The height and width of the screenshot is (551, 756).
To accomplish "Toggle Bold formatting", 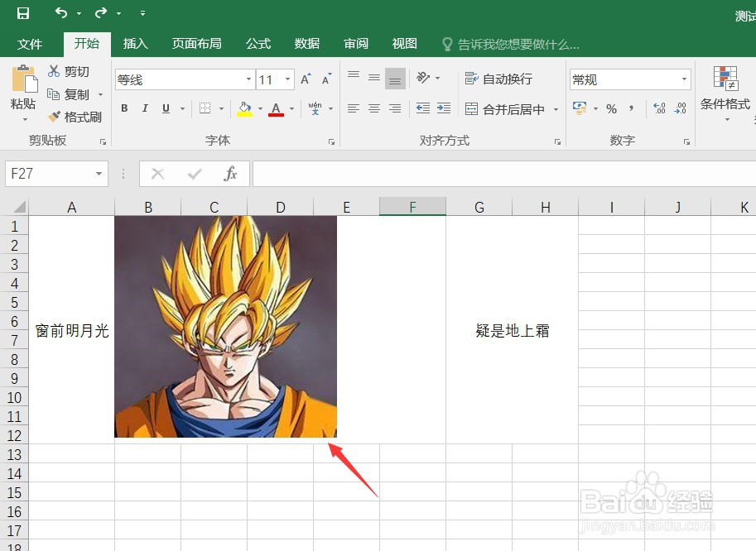I will click(124, 108).
